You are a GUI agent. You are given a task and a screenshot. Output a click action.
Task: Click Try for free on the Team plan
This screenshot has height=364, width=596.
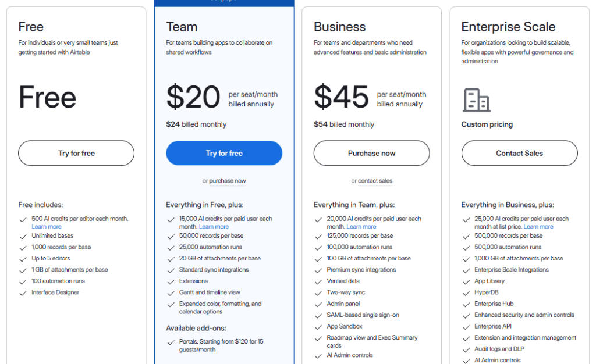coord(223,153)
